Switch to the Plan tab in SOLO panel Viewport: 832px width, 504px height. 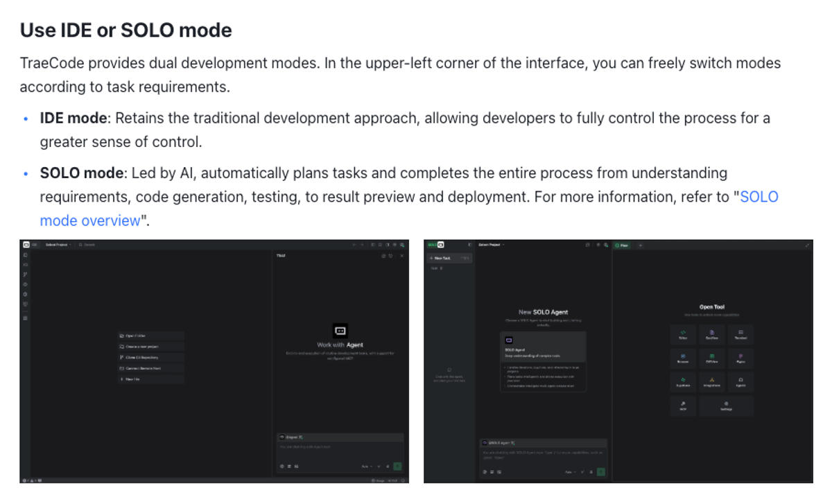[622, 245]
